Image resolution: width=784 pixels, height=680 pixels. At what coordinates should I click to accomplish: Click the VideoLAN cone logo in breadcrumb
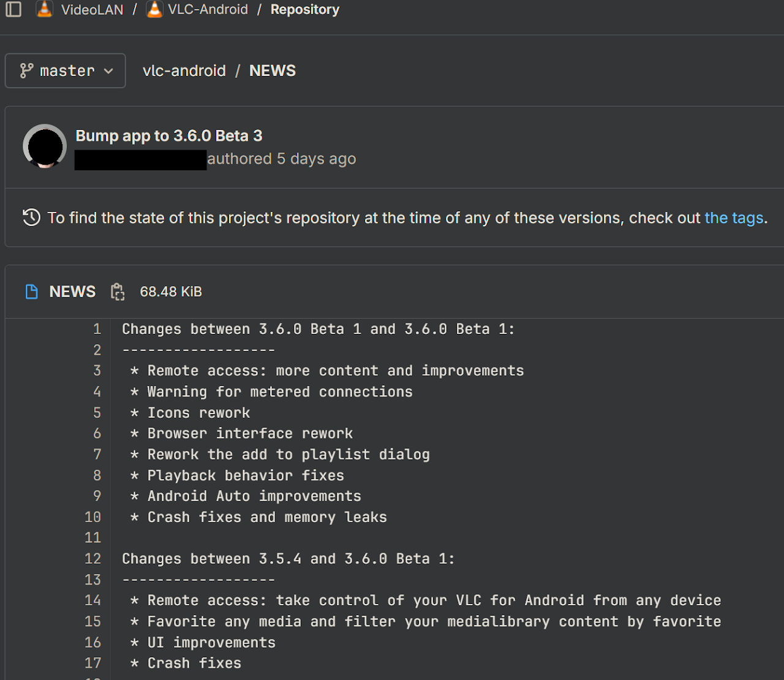[45, 9]
